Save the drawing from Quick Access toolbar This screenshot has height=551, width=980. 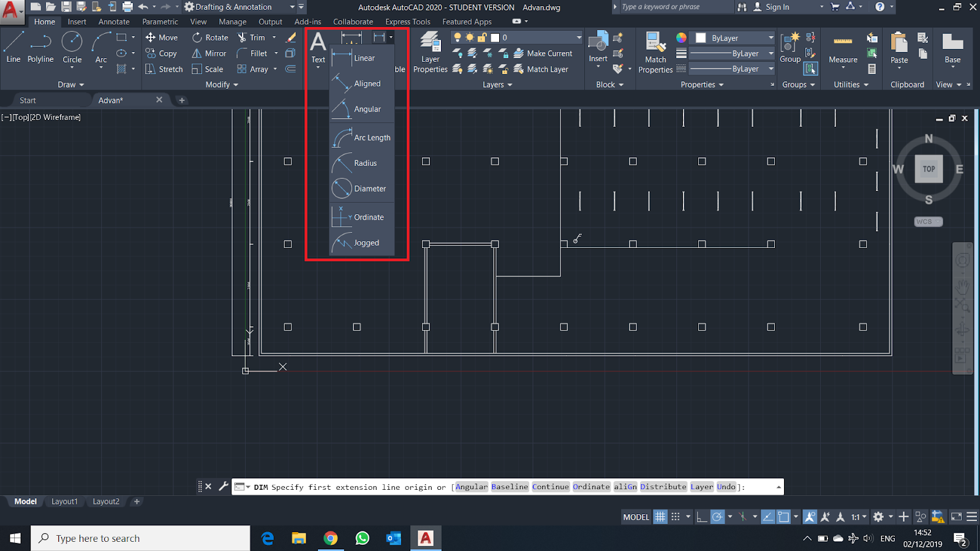tap(66, 7)
